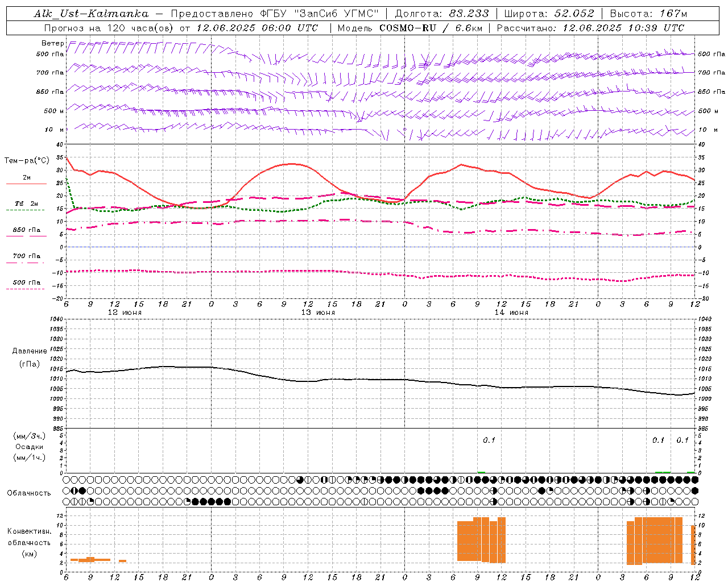Click the 10 м wind level label on left
This screenshot has height=582, width=728.
pyautogui.click(x=55, y=130)
